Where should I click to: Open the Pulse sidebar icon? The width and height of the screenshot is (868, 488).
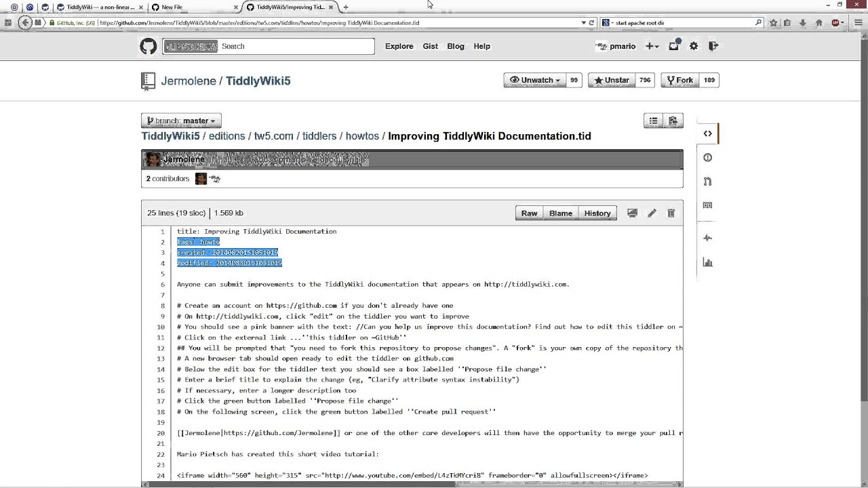click(x=707, y=238)
